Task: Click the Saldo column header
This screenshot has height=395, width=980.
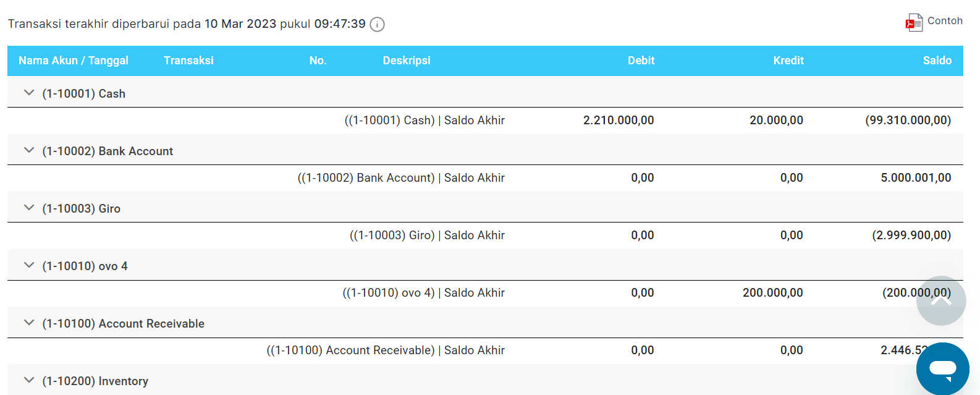Action: (x=937, y=61)
